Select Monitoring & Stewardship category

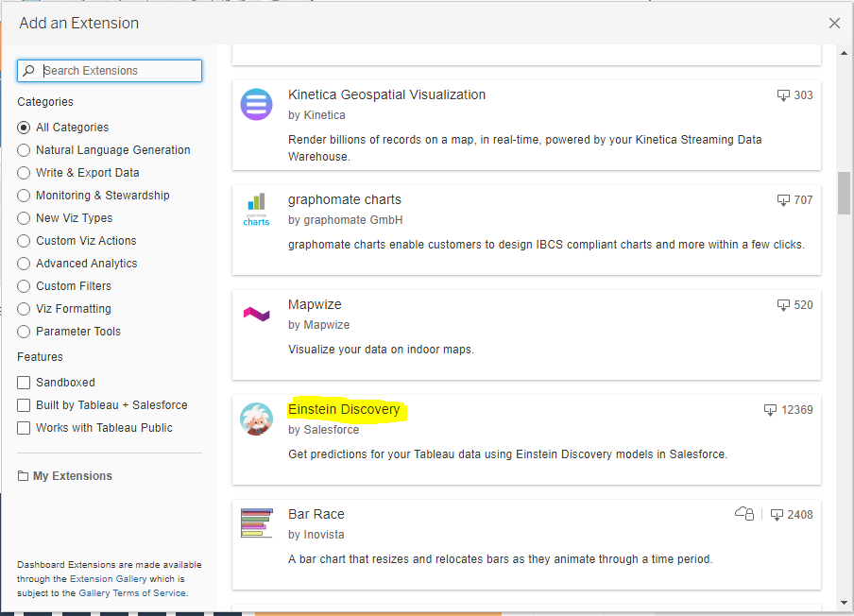pyautogui.click(x=24, y=196)
